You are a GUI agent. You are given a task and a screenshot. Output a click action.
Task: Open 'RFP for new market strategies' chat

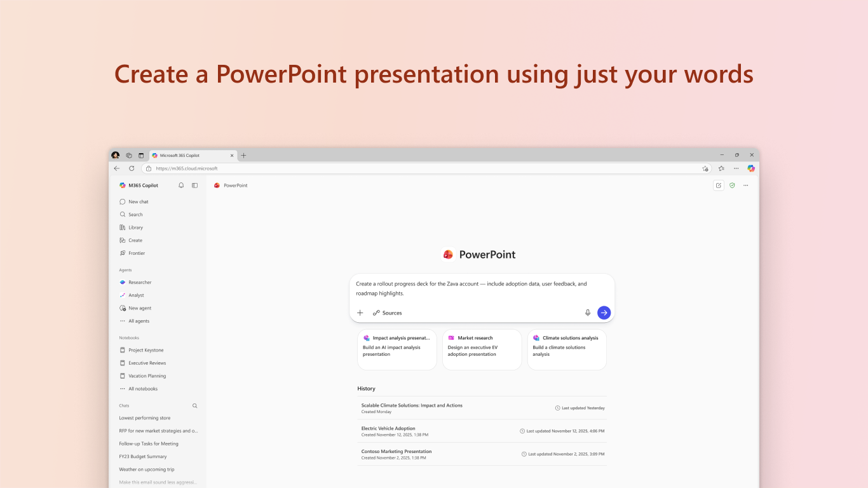(158, 431)
